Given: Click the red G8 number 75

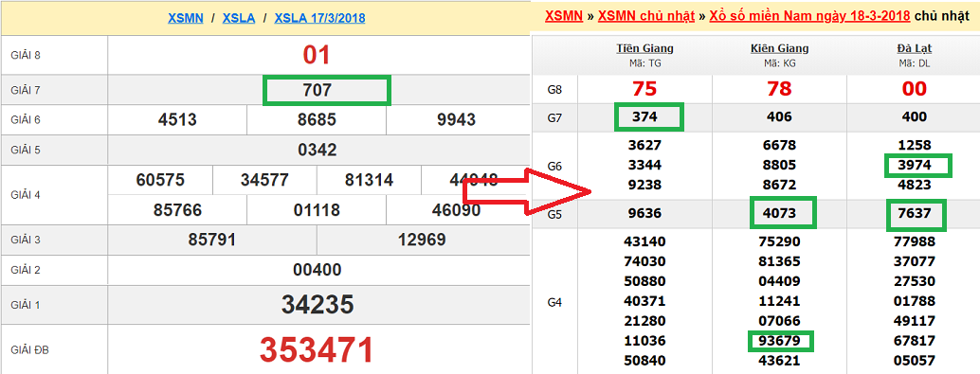Looking at the screenshot, I should tap(645, 89).
